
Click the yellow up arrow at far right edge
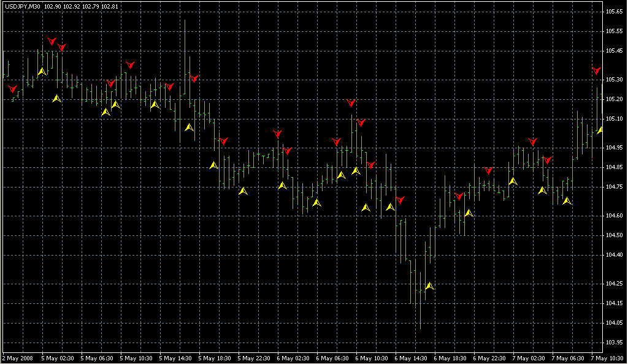(600, 129)
